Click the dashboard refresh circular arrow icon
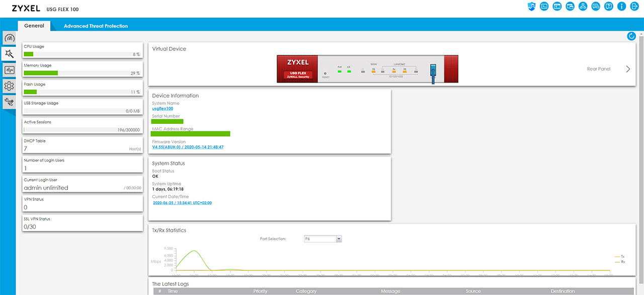The width and height of the screenshot is (644, 295). 631,36
